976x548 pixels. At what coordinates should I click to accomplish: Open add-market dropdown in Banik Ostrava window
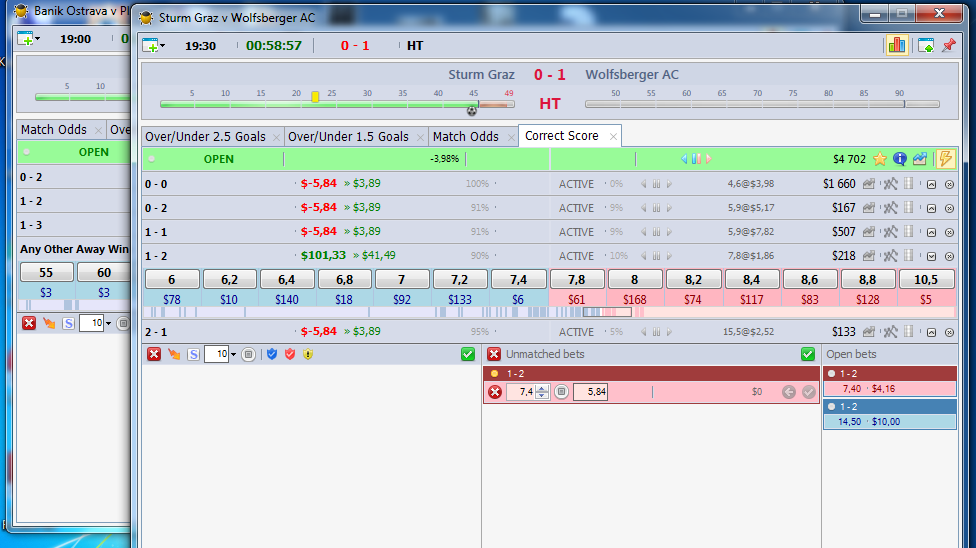tap(37, 39)
